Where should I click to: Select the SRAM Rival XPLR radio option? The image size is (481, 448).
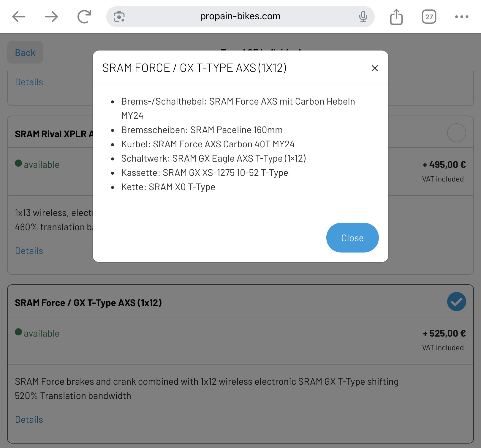456,133
